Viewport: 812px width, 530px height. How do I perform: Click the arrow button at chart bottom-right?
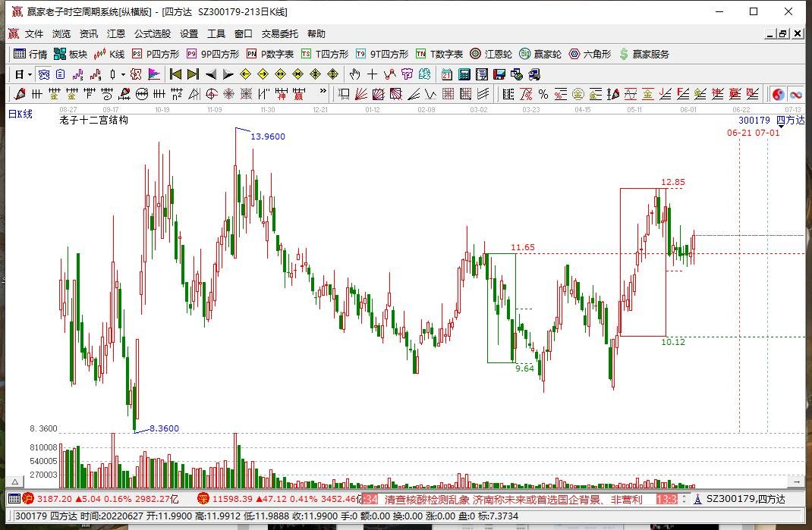pyautogui.click(x=797, y=482)
